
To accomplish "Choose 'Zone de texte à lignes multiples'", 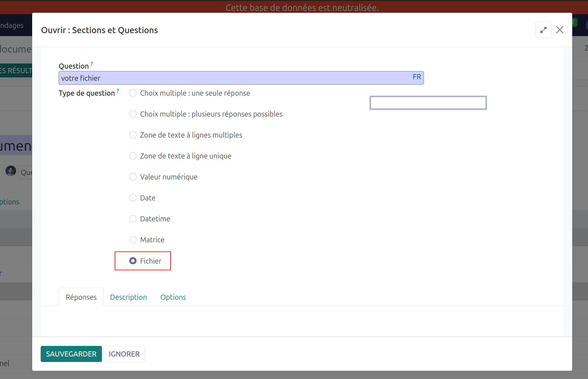I will click(133, 135).
